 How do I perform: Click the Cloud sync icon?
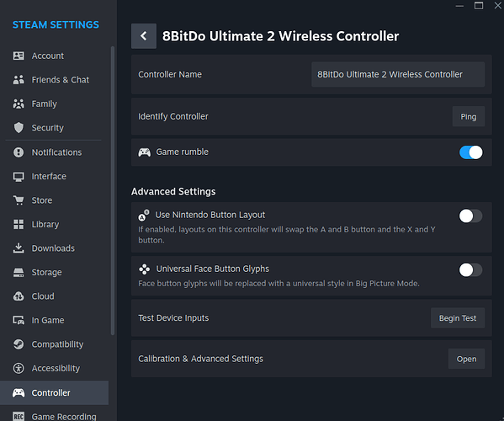click(x=19, y=296)
